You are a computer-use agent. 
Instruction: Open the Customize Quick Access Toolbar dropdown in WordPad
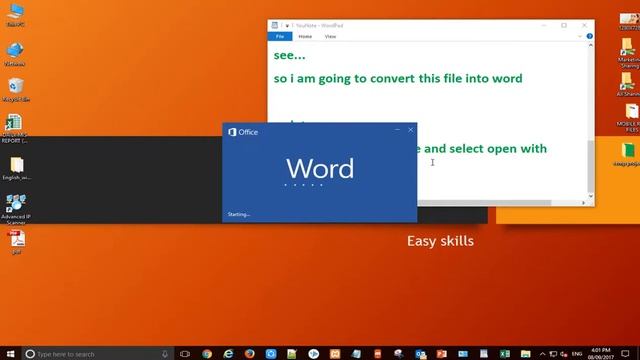pos(287,25)
